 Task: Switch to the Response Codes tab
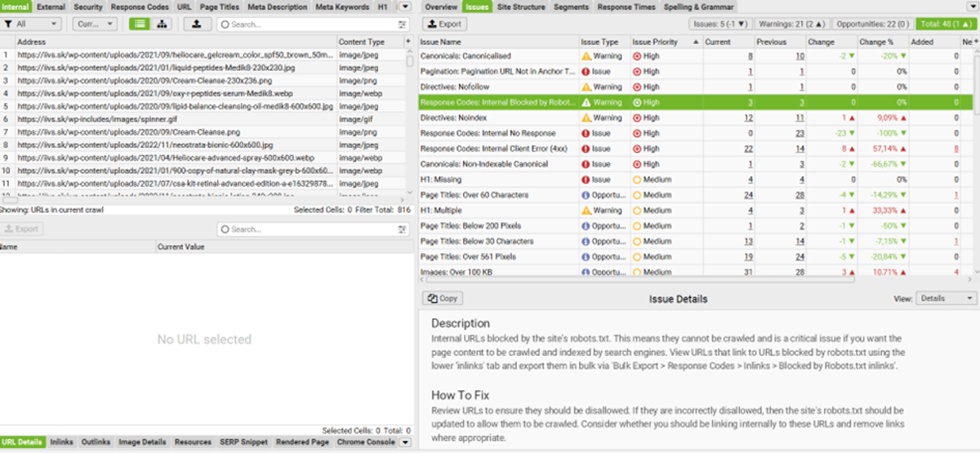click(140, 7)
